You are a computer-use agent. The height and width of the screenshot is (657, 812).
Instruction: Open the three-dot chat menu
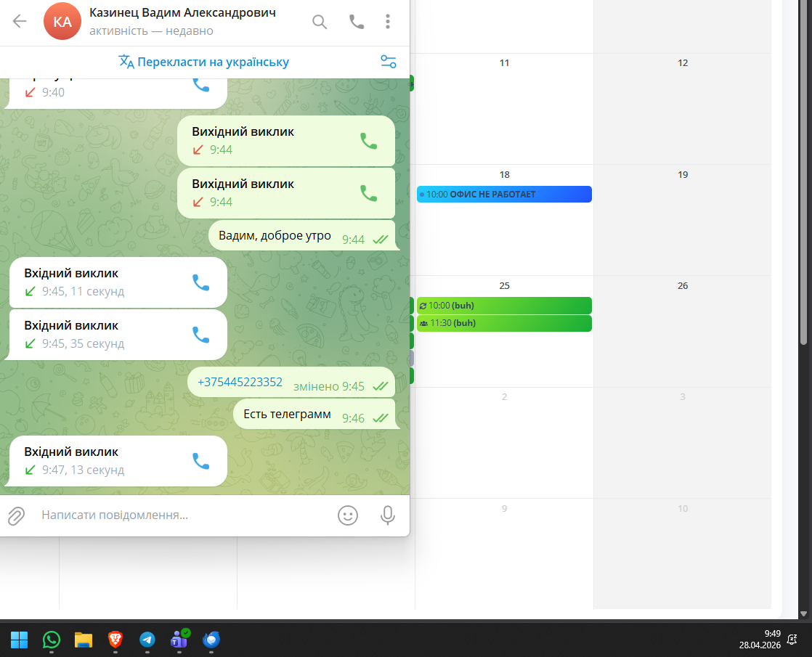click(388, 22)
